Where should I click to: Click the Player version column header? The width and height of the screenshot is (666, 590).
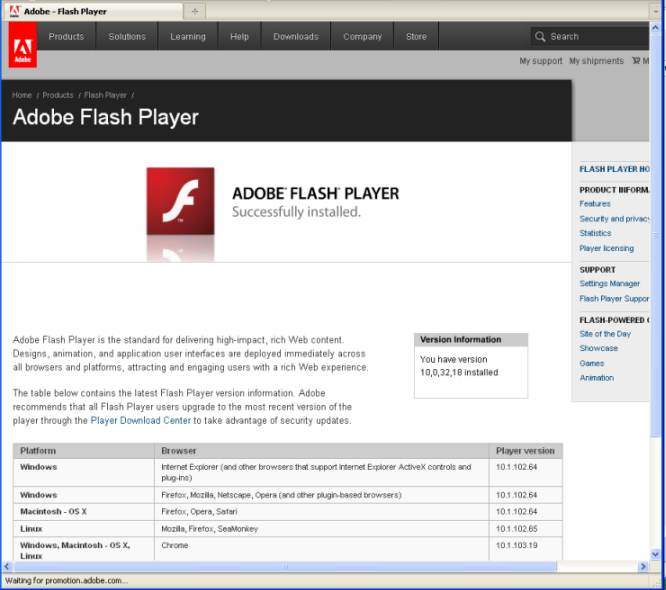[525, 451]
